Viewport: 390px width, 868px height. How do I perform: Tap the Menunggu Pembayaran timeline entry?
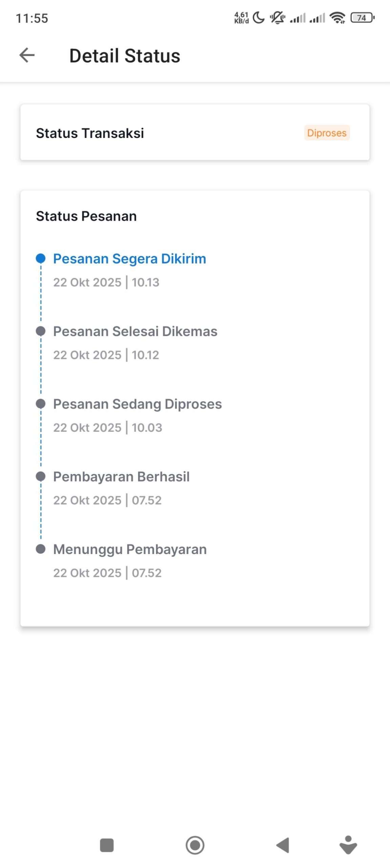pyautogui.click(x=130, y=549)
